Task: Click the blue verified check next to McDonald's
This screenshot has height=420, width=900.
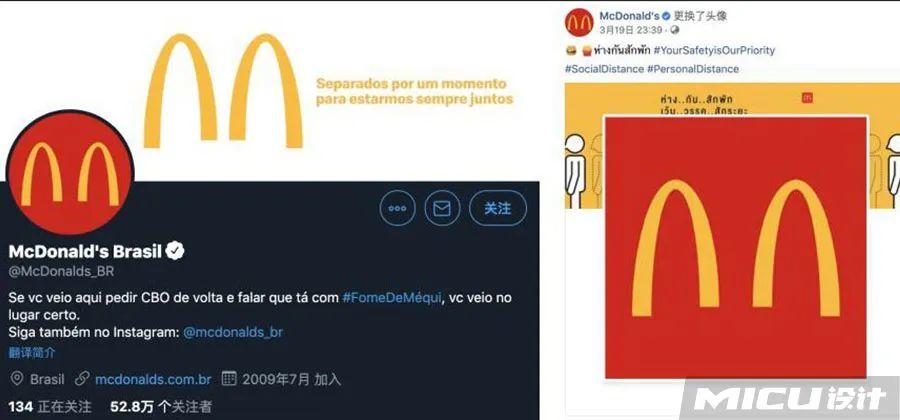Action: tap(666, 16)
